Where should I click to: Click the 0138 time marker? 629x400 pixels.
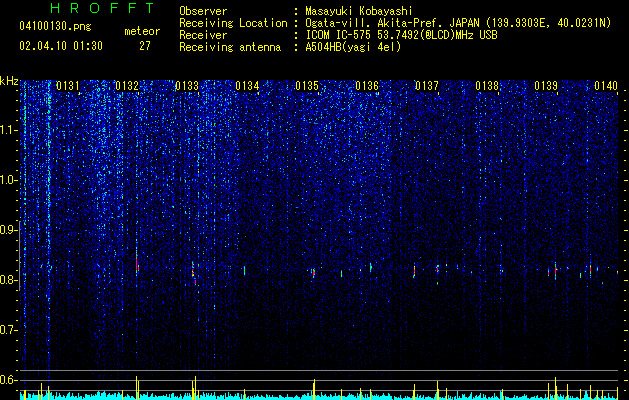[487, 85]
